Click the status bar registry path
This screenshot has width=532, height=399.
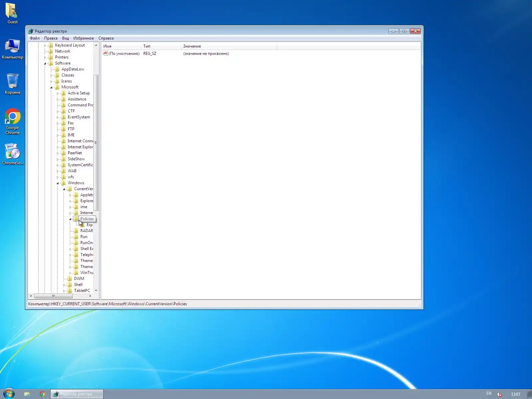point(107,304)
